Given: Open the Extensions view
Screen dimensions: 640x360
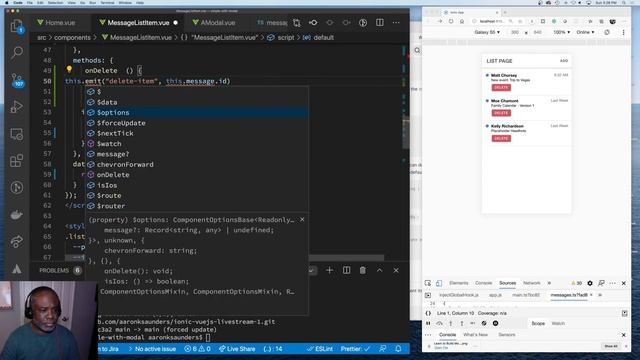Looking at the screenshot, I should (x=16, y=161).
